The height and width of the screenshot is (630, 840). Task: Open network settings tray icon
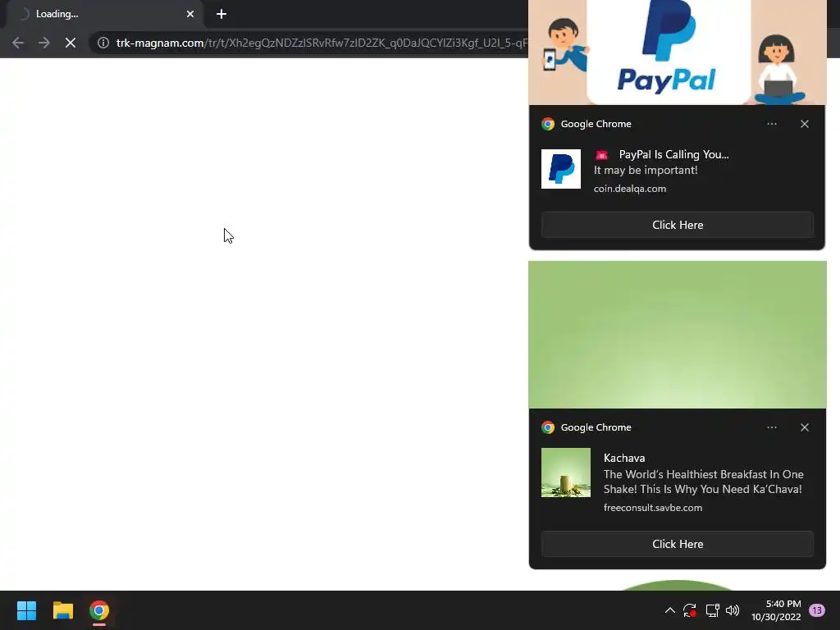712,610
